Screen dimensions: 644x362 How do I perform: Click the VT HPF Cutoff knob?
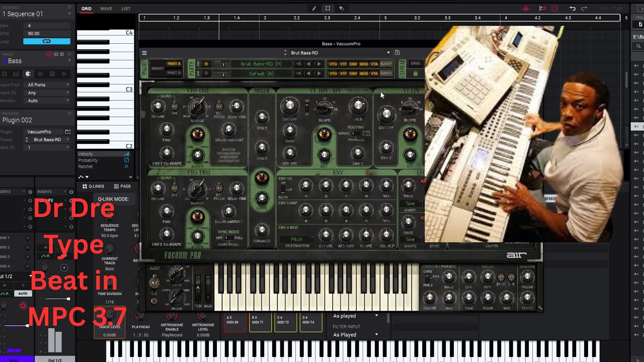pos(289,106)
